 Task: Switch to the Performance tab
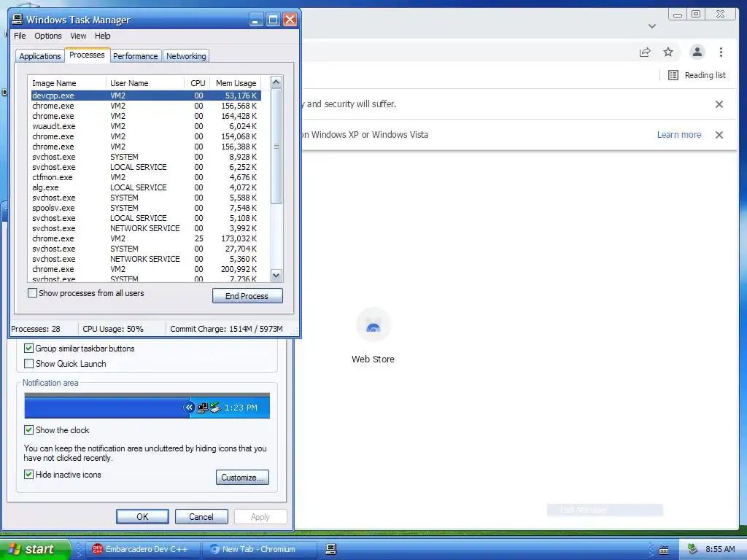click(135, 56)
